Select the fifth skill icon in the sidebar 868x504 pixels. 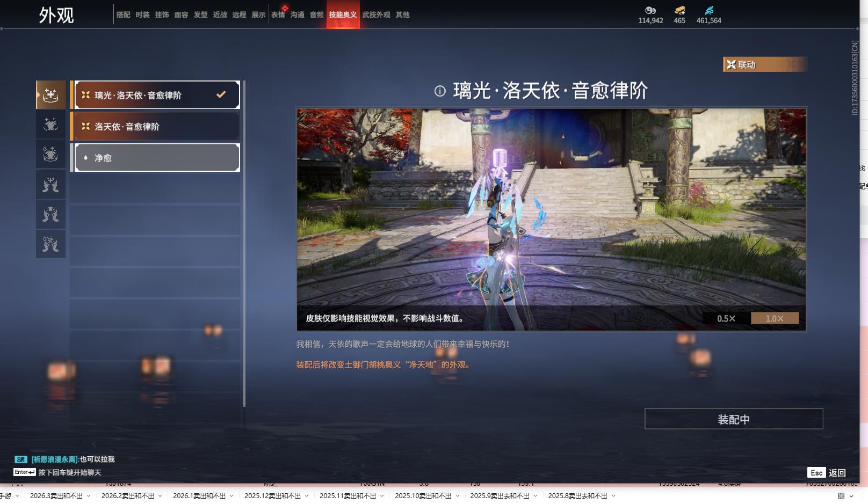(50, 215)
